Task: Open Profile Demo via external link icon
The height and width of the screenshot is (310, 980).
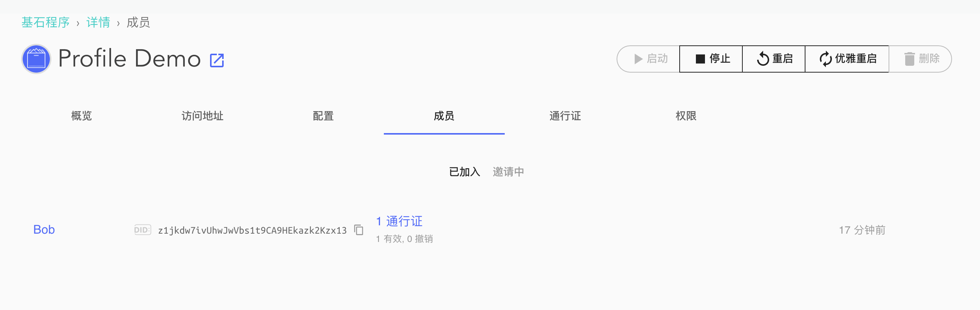Action: (217, 60)
